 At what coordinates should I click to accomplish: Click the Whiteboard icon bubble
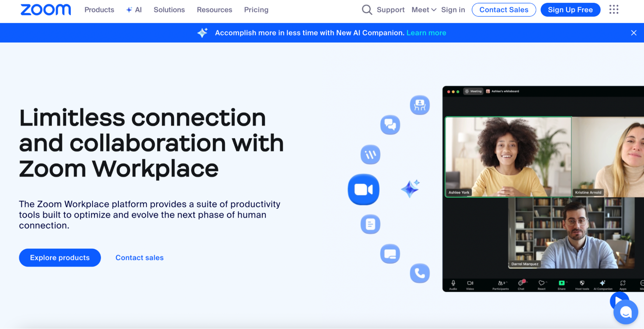click(390, 254)
